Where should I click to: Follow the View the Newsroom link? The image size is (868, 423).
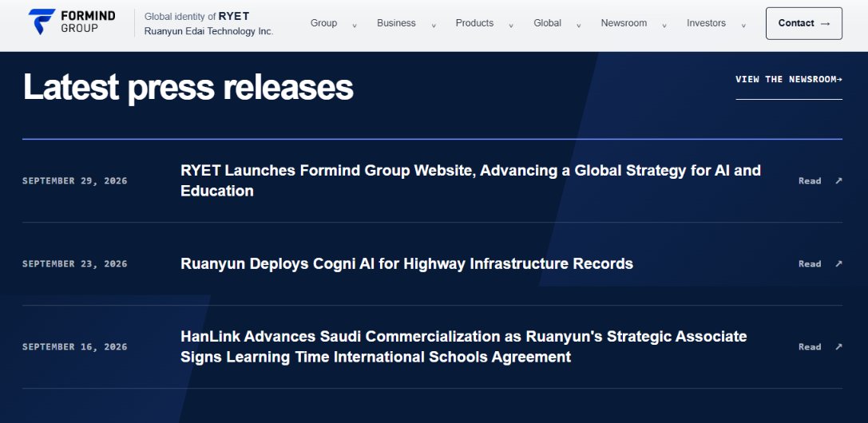(789, 80)
